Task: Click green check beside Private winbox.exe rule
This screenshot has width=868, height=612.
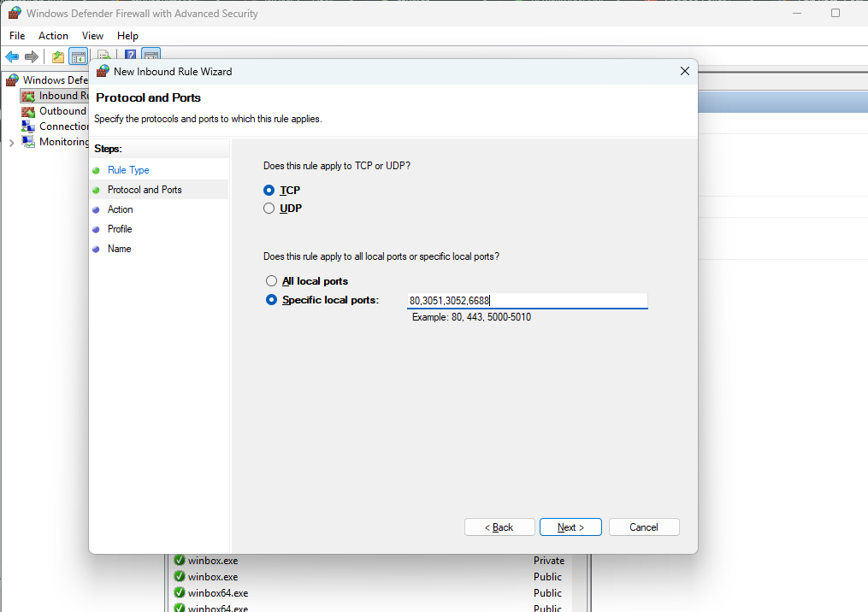Action: (180, 560)
